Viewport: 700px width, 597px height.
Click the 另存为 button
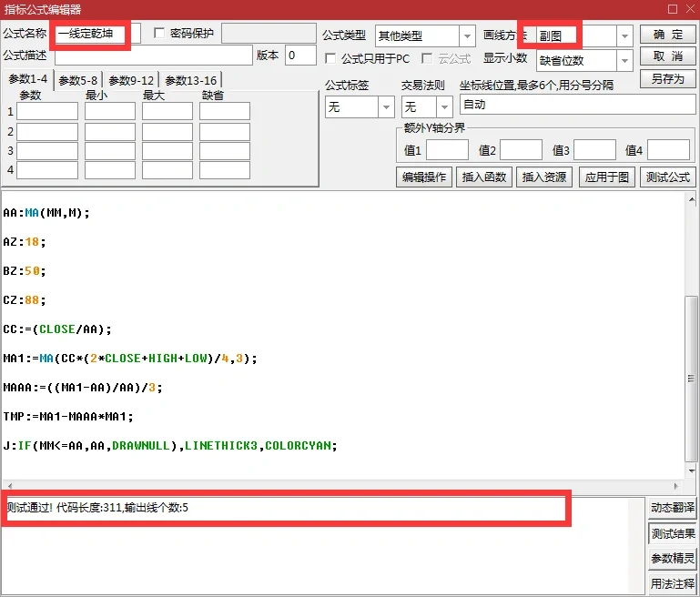pos(668,79)
